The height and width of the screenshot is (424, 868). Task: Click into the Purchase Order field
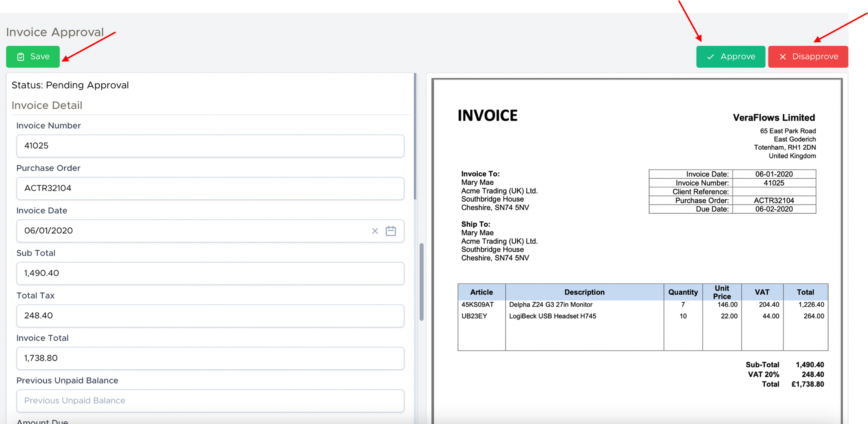[210, 188]
